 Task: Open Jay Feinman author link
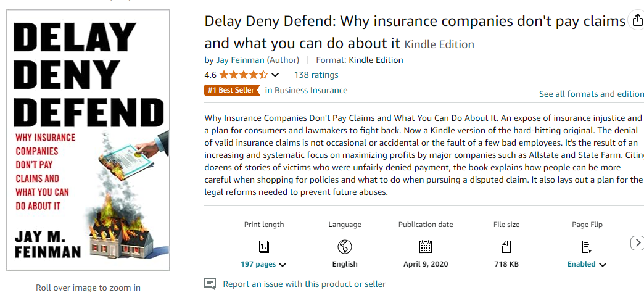click(240, 60)
